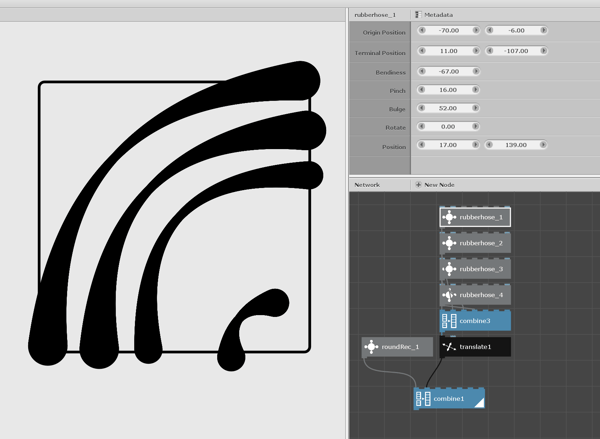Decrease the Pinch value
This screenshot has height=439, width=600.
pyautogui.click(x=422, y=90)
